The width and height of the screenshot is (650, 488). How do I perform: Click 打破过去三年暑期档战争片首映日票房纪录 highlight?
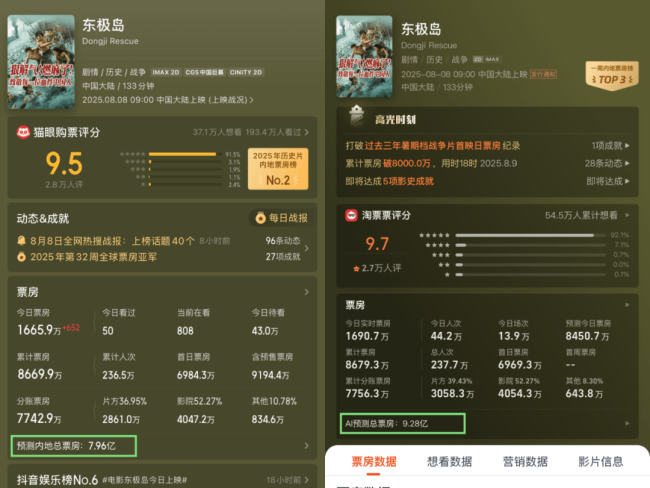[x=433, y=146]
